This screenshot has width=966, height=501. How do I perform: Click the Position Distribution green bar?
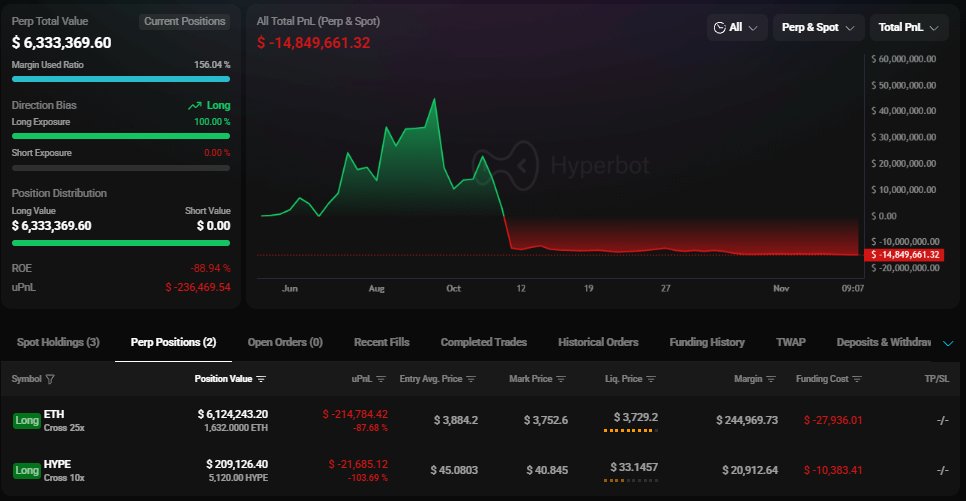click(121, 243)
